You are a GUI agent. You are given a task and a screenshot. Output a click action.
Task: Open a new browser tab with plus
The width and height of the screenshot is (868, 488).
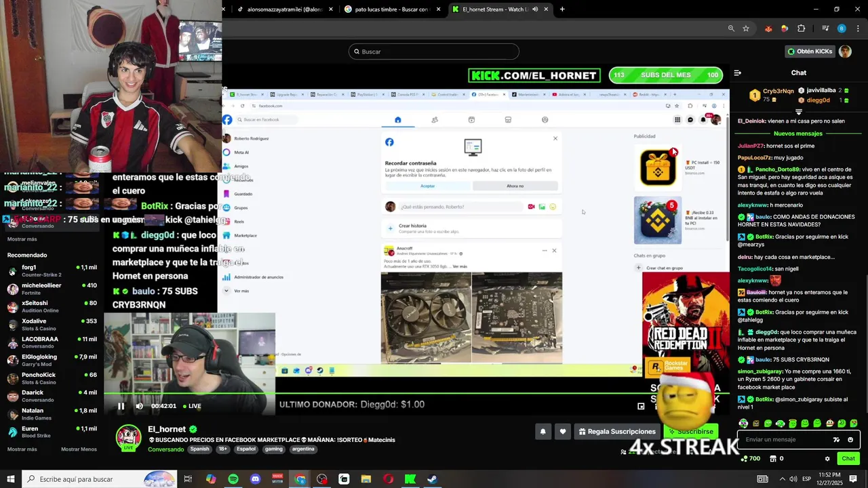coord(562,9)
